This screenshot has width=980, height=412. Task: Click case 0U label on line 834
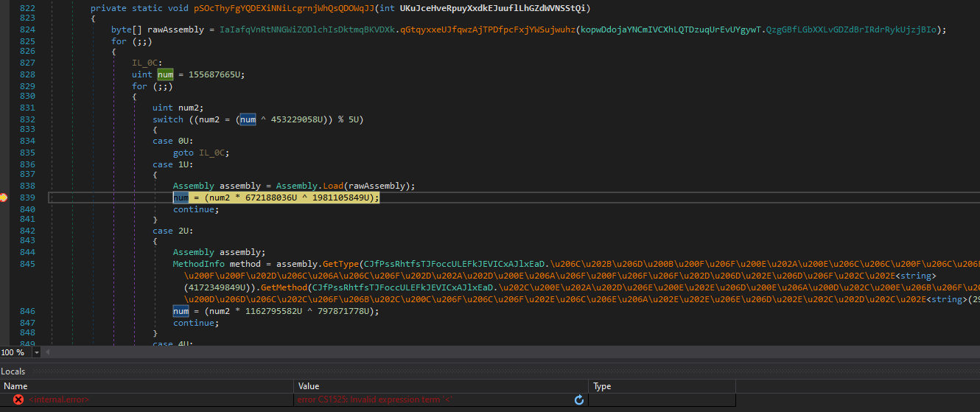tap(173, 141)
